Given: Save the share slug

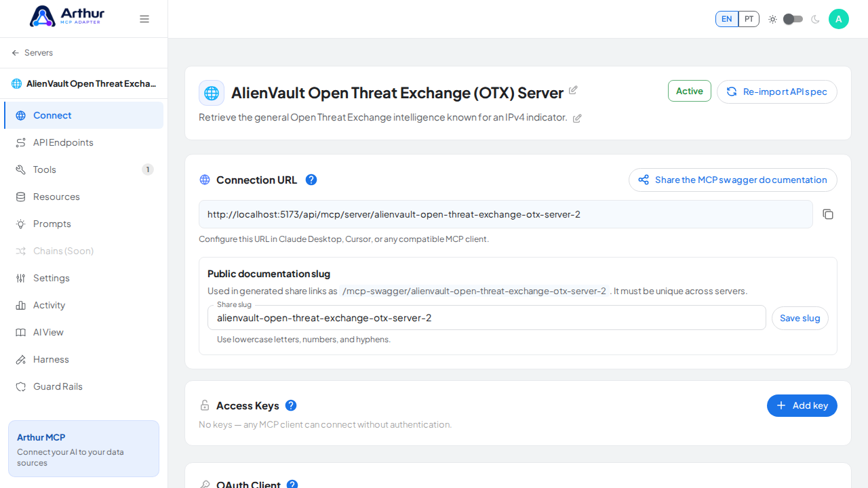Looking at the screenshot, I should tap(800, 318).
